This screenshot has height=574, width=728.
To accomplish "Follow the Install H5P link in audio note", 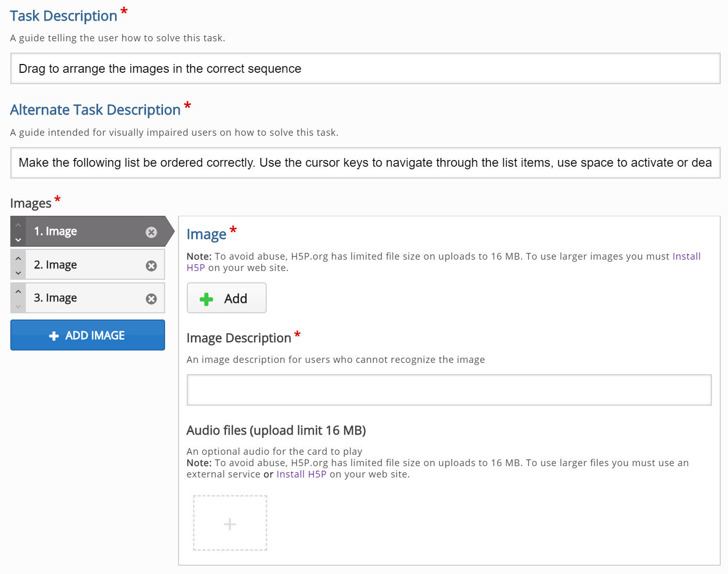I will click(301, 474).
